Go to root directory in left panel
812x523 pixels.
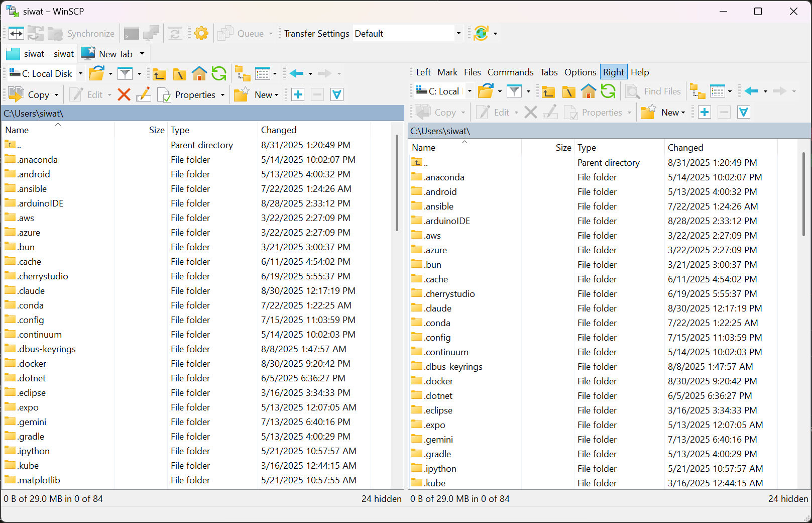tap(179, 74)
